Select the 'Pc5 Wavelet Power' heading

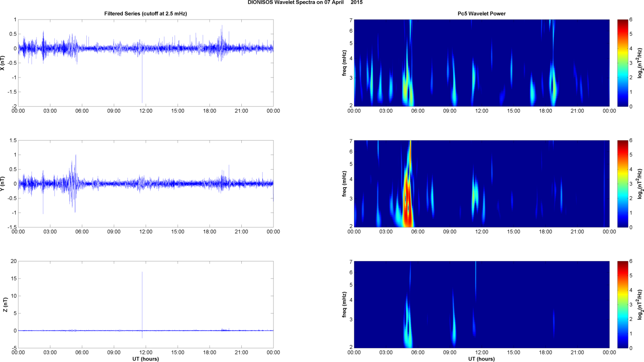click(481, 14)
